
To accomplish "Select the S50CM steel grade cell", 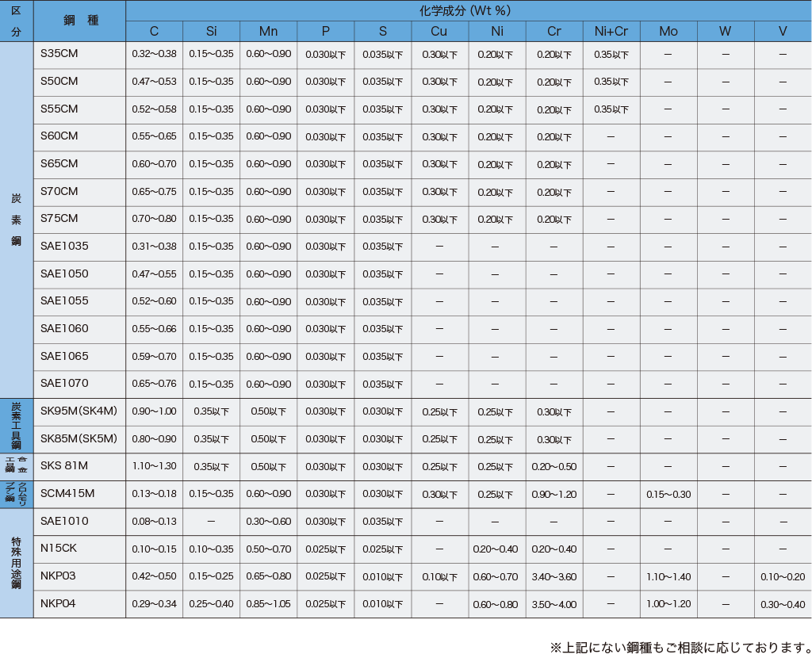I will [80, 82].
